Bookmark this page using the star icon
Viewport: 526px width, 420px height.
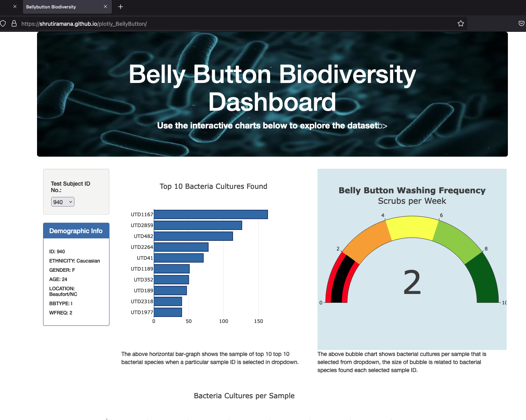click(x=460, y=23)
